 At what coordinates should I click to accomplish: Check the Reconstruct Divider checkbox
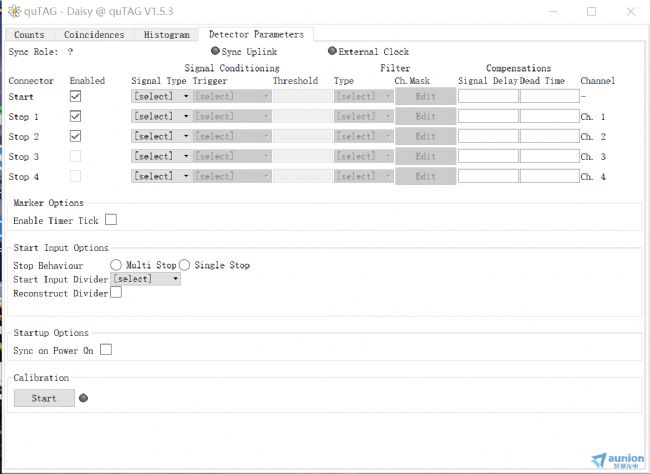click(116, 292)
